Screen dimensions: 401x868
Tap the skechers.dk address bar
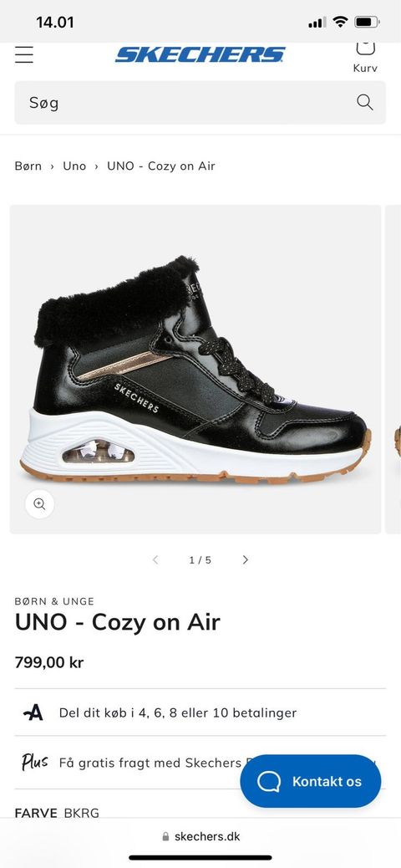point(200,836)
